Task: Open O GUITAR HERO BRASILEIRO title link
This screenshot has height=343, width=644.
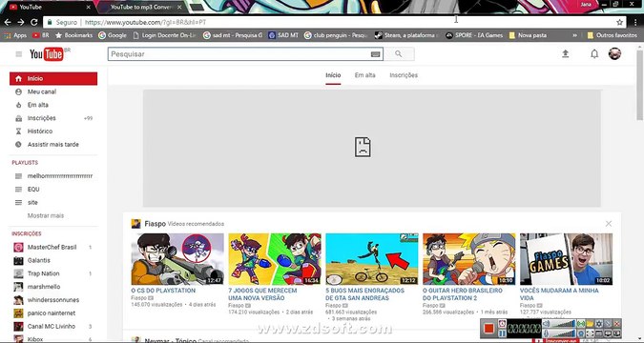Action: coord(463,294)
